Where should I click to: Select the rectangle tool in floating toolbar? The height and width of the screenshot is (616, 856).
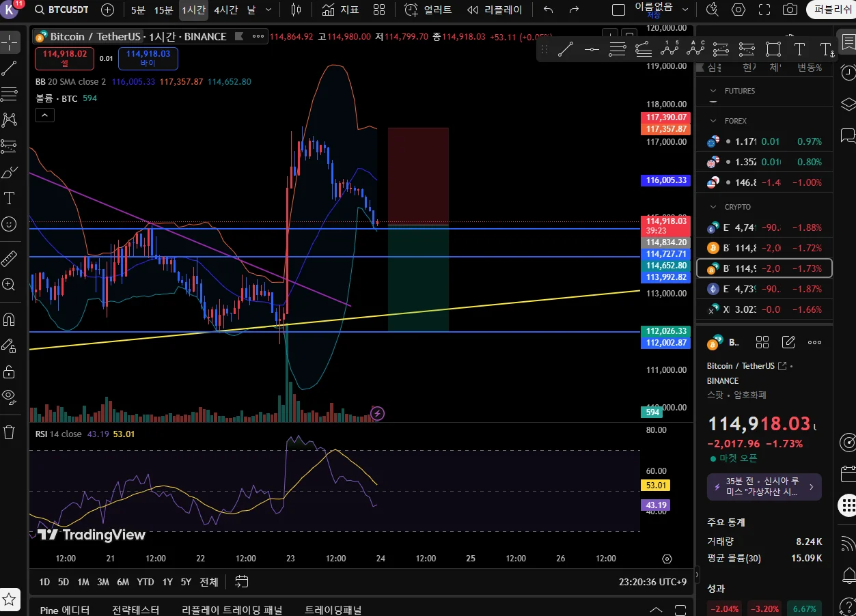click(x=773, y=49)
